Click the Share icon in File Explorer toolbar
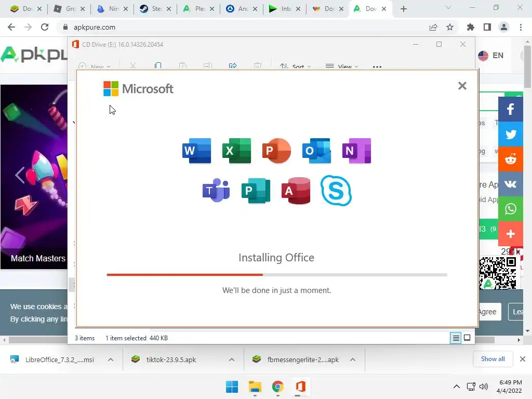Viewport: 532px width, 399px height. click(x=233, y=66)
